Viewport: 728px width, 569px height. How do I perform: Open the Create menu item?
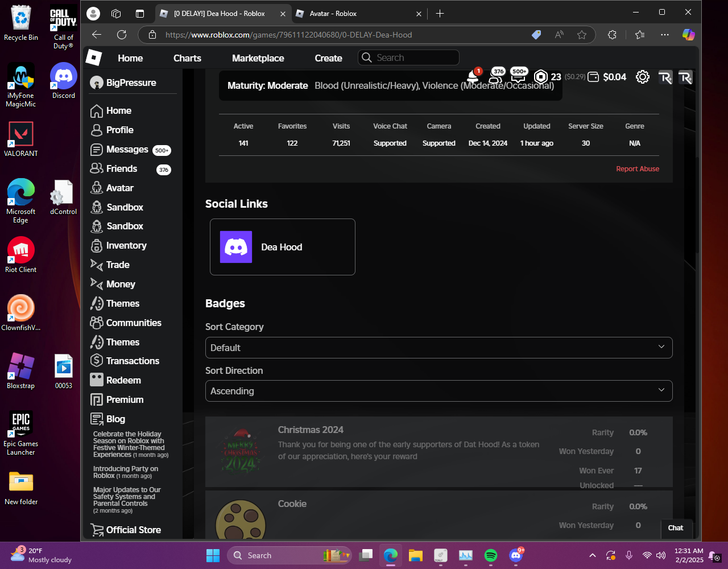[329, 58]
